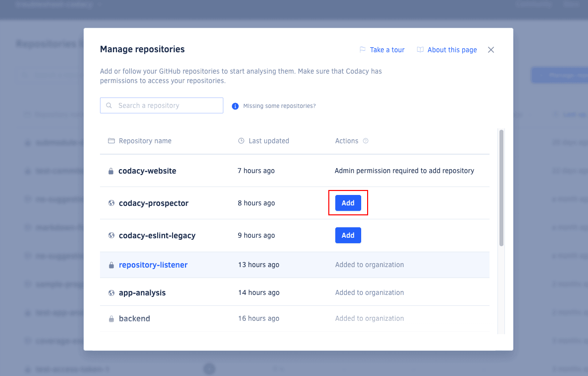The width and height of the screenshot is (588, 376).
Task: Click the help icon next to the Actions header
Action: [366, 141]
